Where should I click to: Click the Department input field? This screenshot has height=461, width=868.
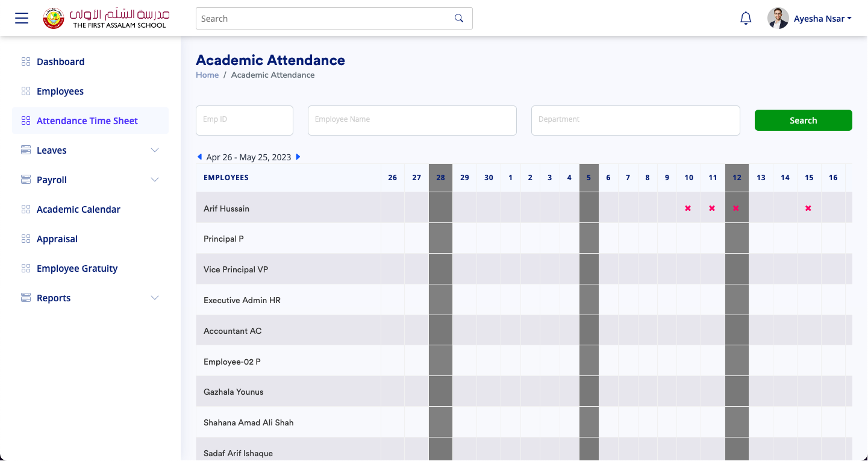pos(635,120)
